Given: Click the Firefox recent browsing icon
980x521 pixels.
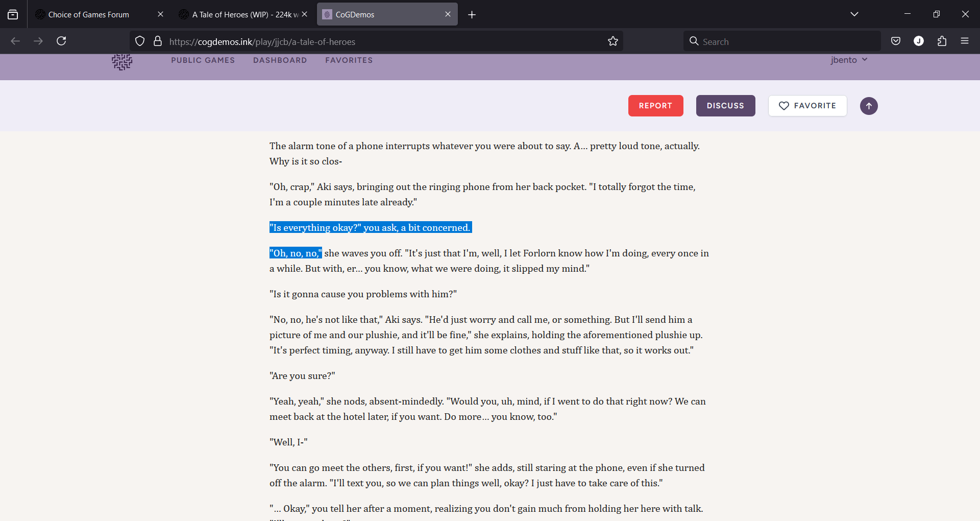Looking at the screenshot, I should coord(13,14).
